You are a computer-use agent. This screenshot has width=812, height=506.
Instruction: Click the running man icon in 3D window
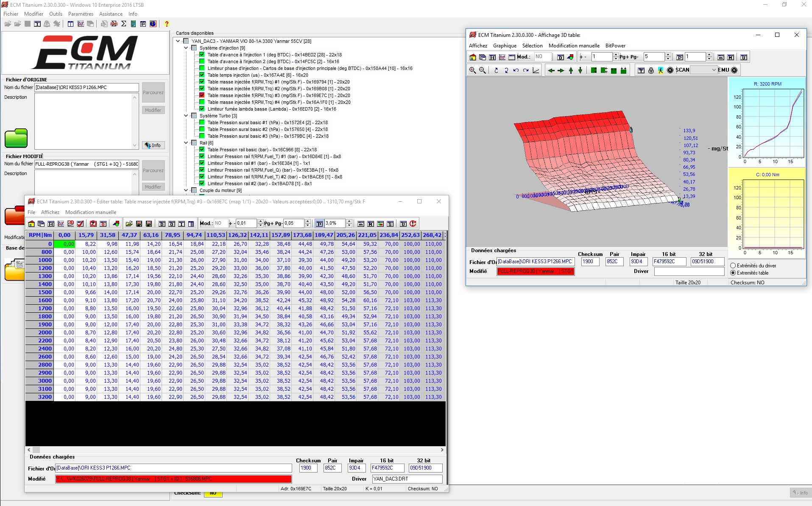point(660,70)
